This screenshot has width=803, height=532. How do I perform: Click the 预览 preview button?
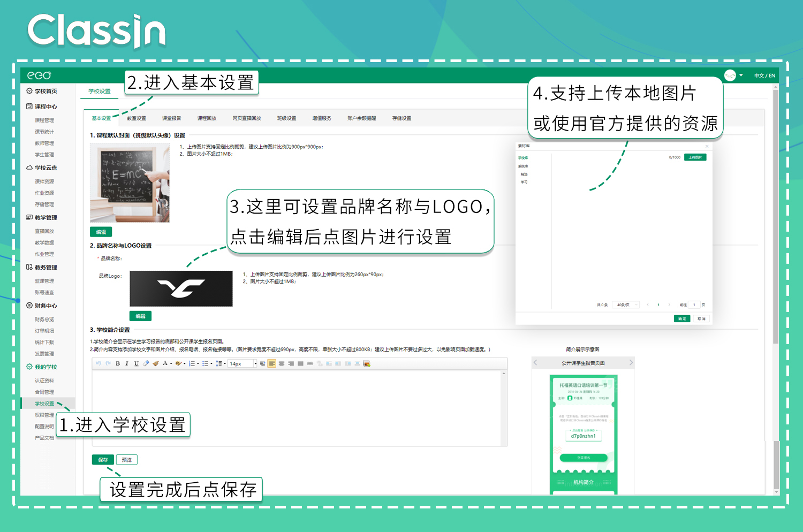coord(127,460)
